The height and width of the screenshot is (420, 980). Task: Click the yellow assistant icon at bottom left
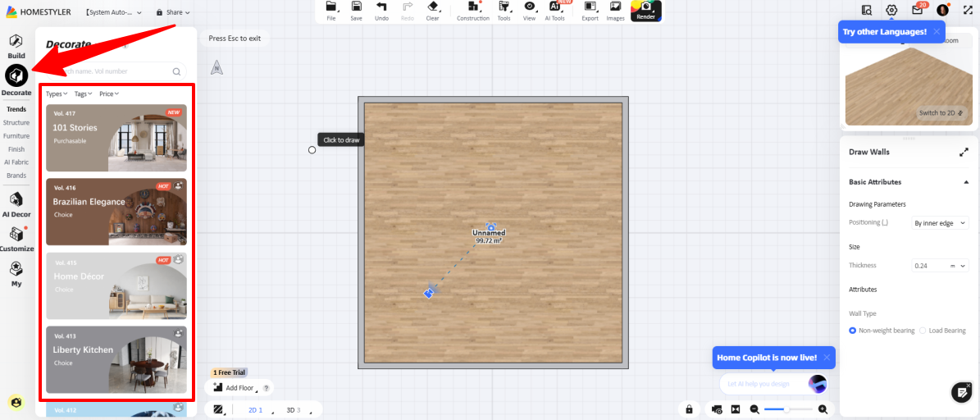(x=16, y=402)
